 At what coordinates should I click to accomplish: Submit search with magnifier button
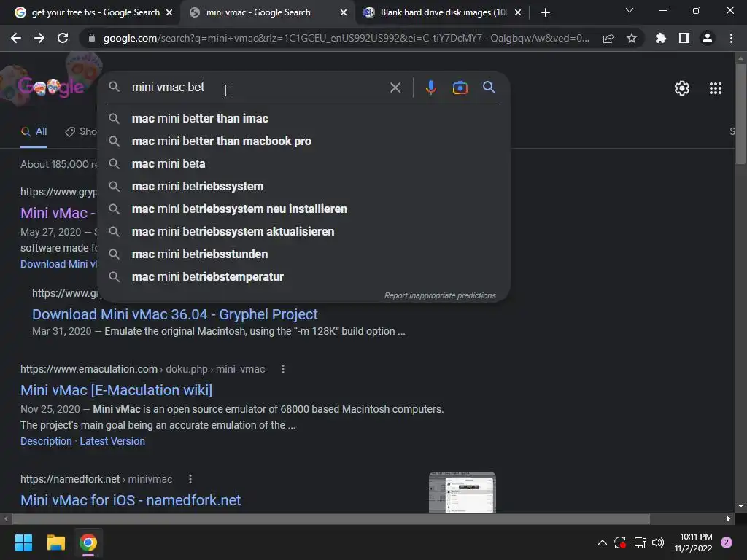[x=489, y=87]
